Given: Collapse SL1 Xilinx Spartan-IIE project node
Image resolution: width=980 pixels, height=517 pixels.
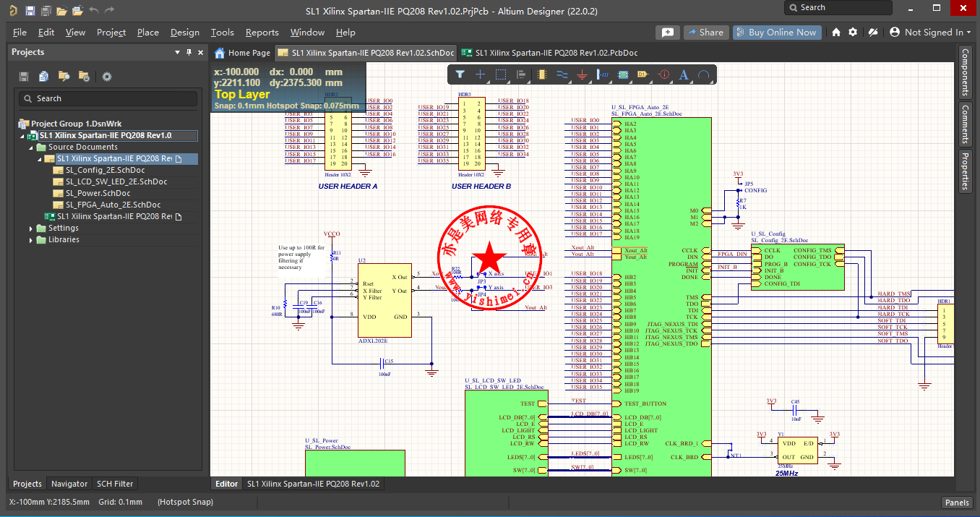Looking at the screenshot, I should click(x=24, y=135).
